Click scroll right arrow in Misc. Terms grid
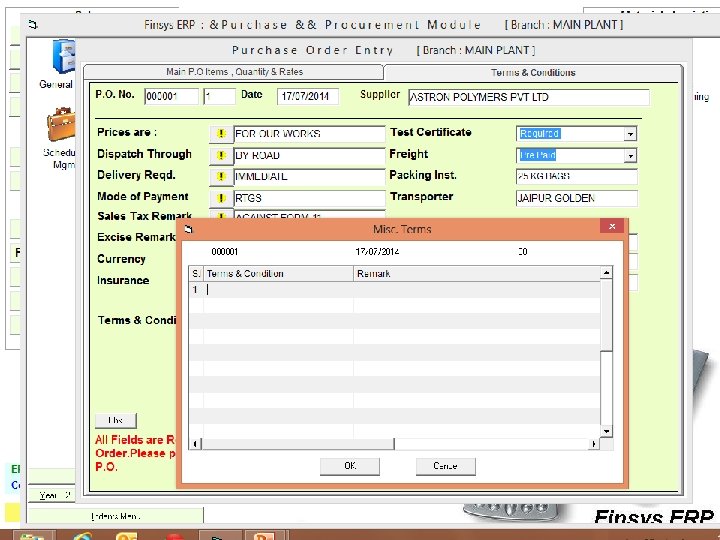This screenshot has width=720, height=540. click(x=594, y=444)
